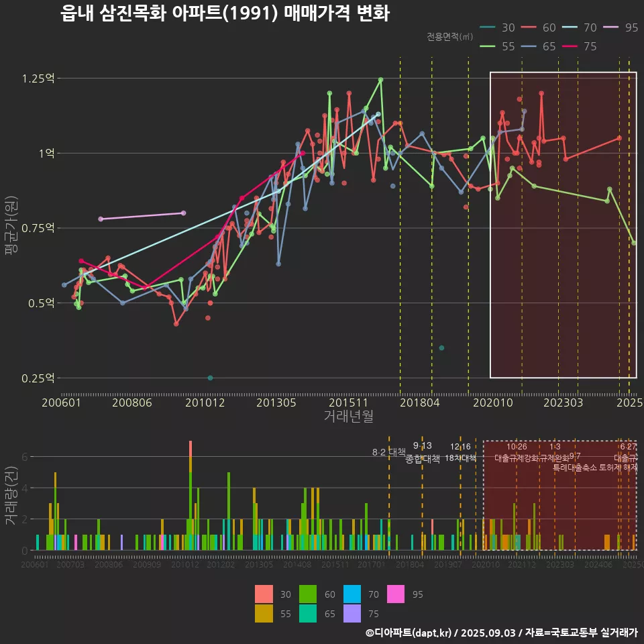Toggle the 30 salmon bar legend swatch
Image resolution: width=644 pixels, height=644 pixels.
(x=264, y=594)
